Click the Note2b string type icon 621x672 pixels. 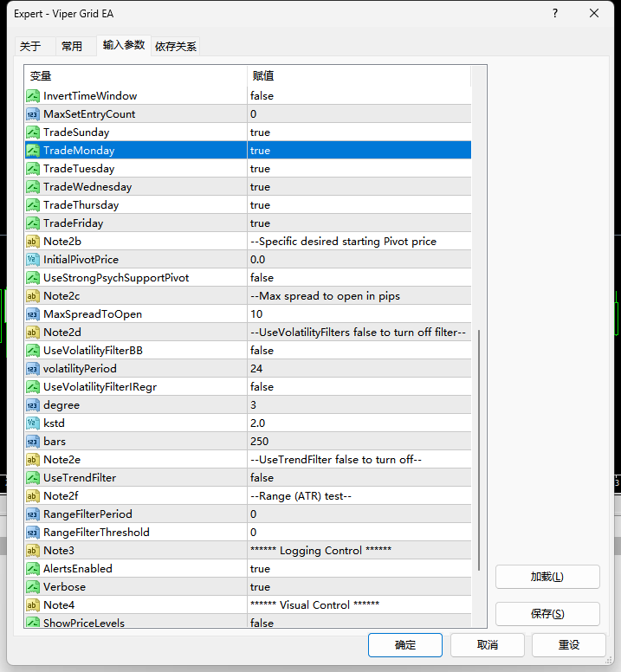tap(33, 242)
